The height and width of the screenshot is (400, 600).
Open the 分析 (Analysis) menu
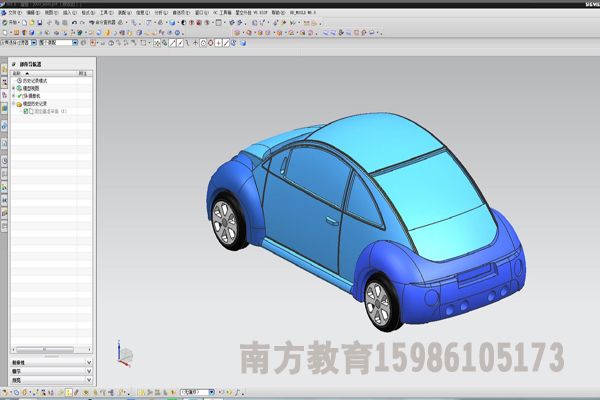161,13
